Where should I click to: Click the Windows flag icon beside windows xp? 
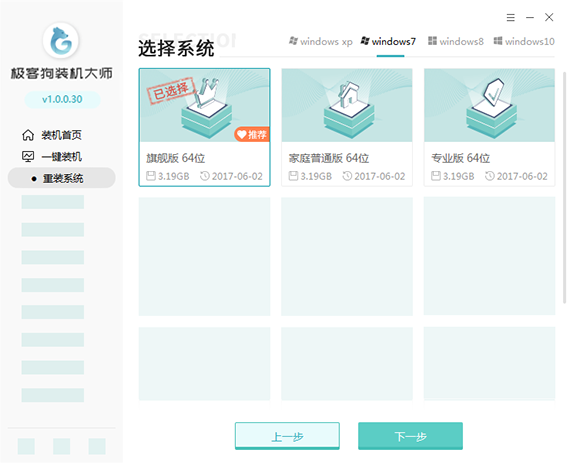pyautogui.click(x=293, y=41)
